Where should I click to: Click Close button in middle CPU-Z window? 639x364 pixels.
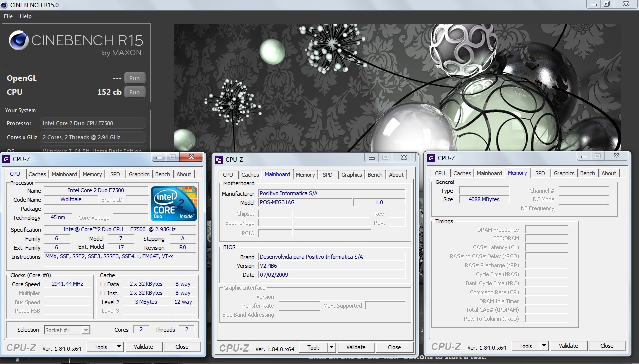[x=394, y=347]
